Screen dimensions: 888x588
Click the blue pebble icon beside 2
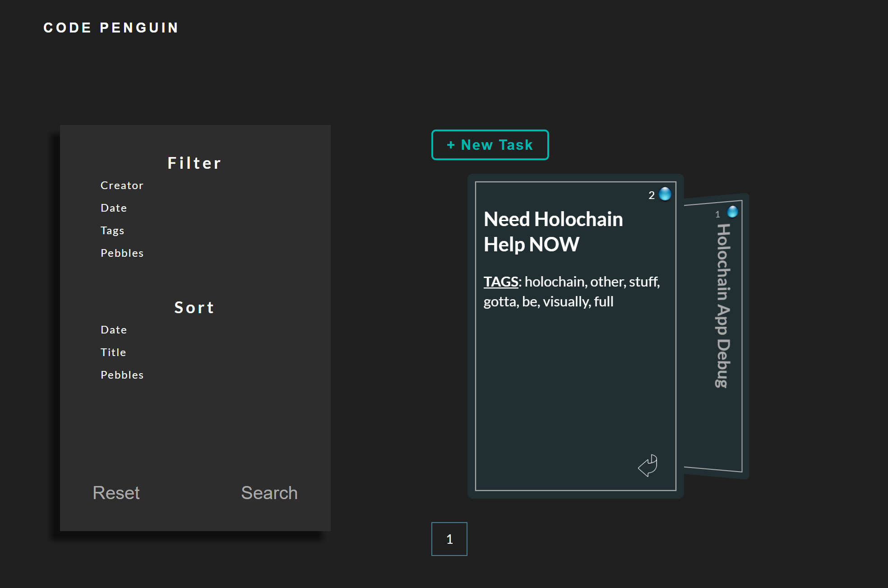[x=665, y=194]
